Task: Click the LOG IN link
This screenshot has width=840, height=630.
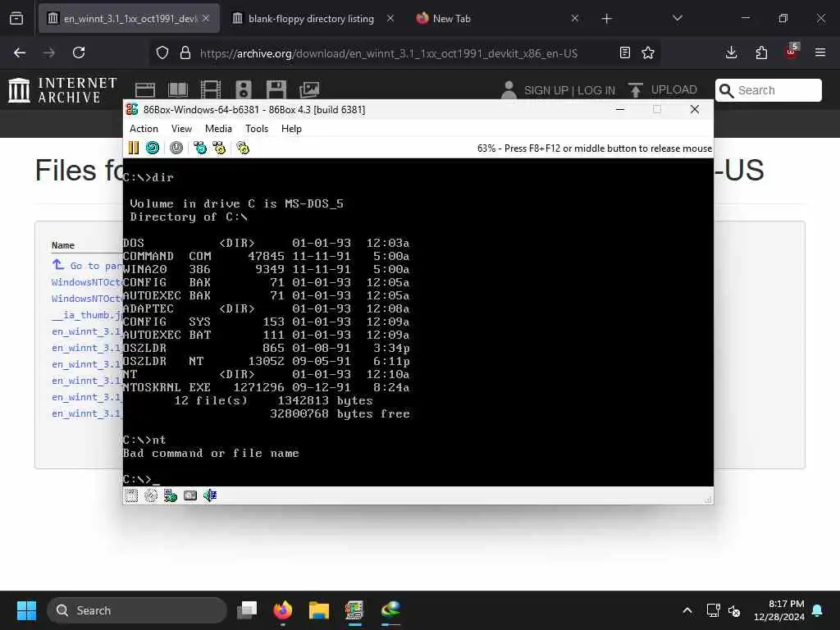Action: point(596,90)
